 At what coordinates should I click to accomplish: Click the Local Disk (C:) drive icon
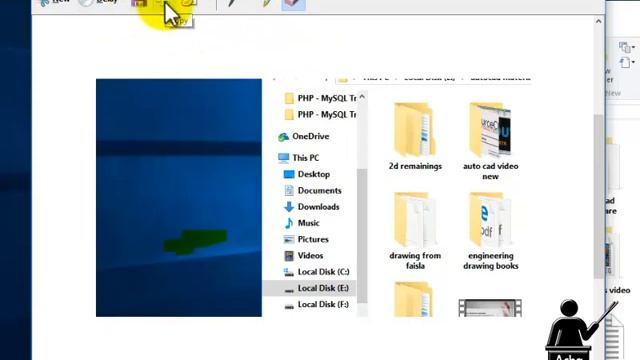click(x=289, y=272)
